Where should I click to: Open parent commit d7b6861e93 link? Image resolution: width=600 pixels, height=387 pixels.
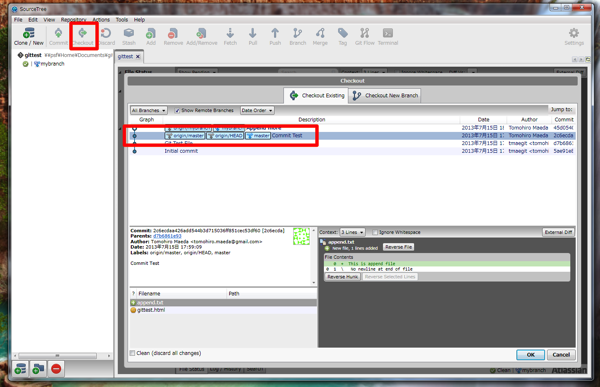click(x=167, y=236)
